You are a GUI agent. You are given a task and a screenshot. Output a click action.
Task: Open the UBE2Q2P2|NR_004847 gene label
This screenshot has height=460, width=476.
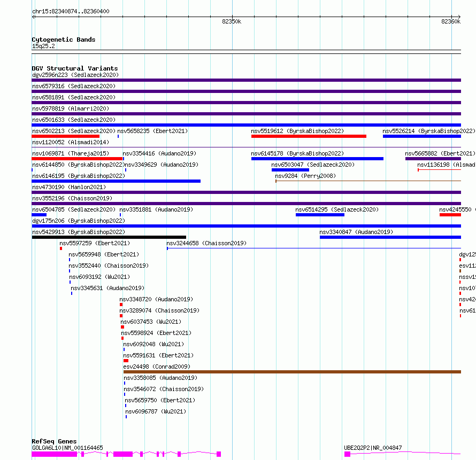[x=373, y=448]
